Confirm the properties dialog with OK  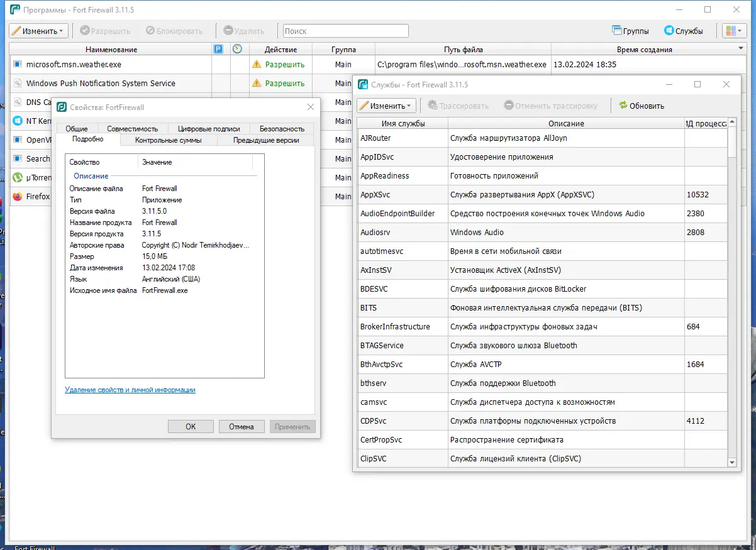coord(191,426)
